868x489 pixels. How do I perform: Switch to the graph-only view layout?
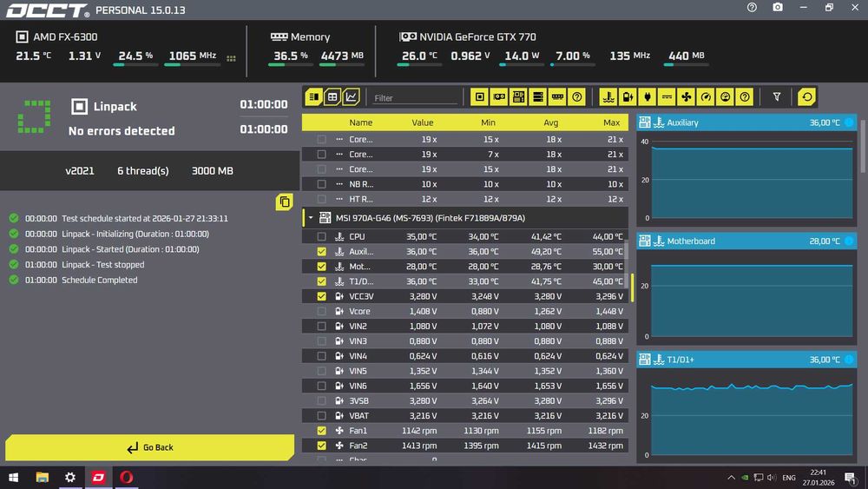point(351,97)
